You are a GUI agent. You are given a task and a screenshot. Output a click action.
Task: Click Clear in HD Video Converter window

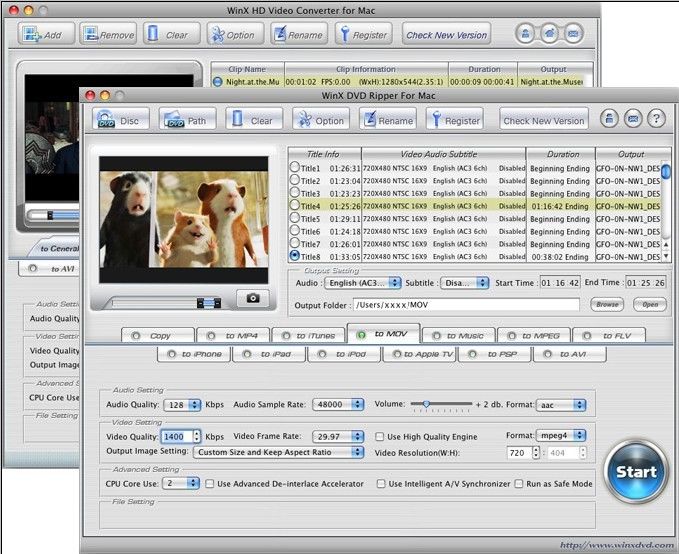171,34
